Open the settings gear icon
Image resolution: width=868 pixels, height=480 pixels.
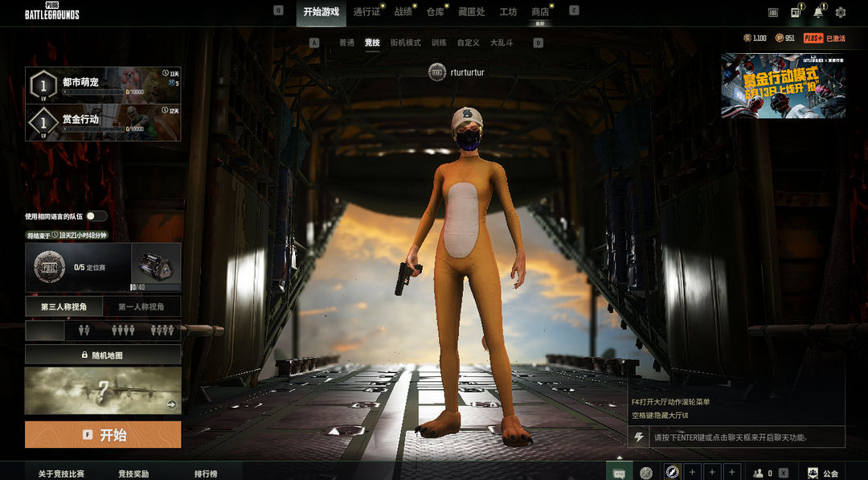[x=841, y=12]
